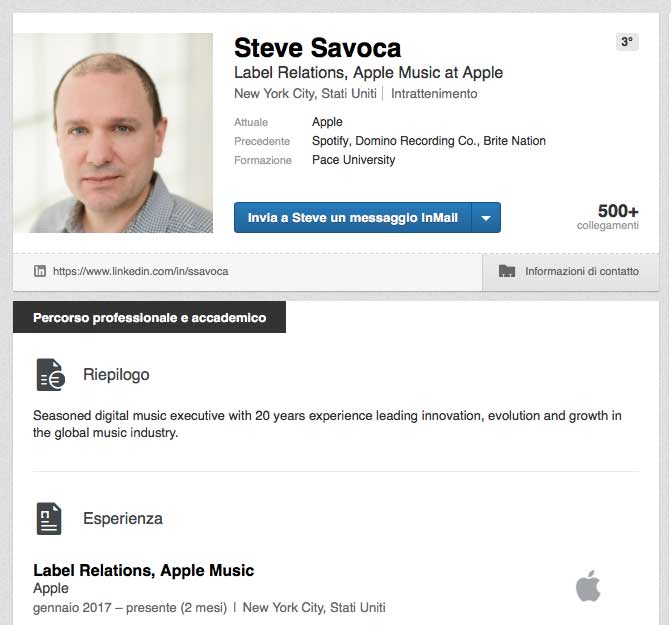Click the Esperienza section document icon

pos(49,518)
